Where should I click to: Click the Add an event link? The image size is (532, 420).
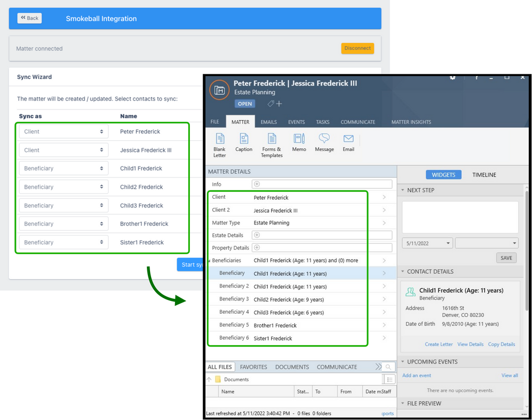pos(417,375)
